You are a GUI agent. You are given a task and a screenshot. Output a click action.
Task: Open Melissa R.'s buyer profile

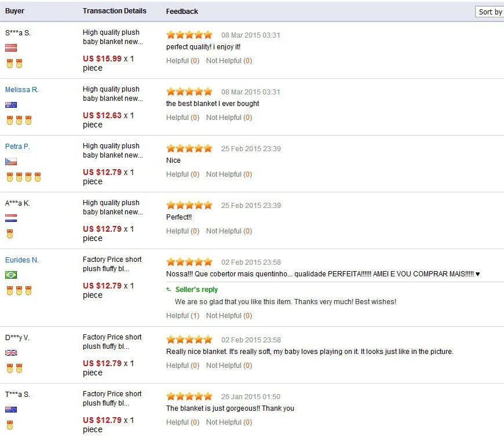[22, 90]
